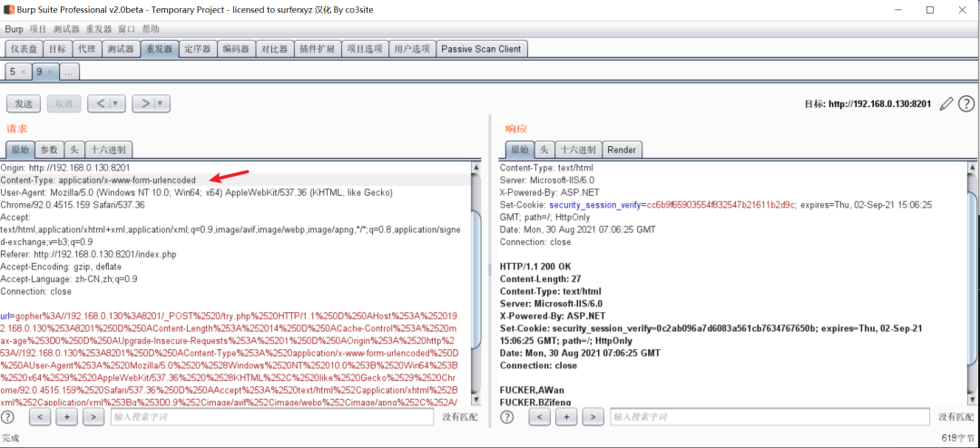Open the Burp menu
This screenshot has height=448, width=980.
click(x=14, y=29)
